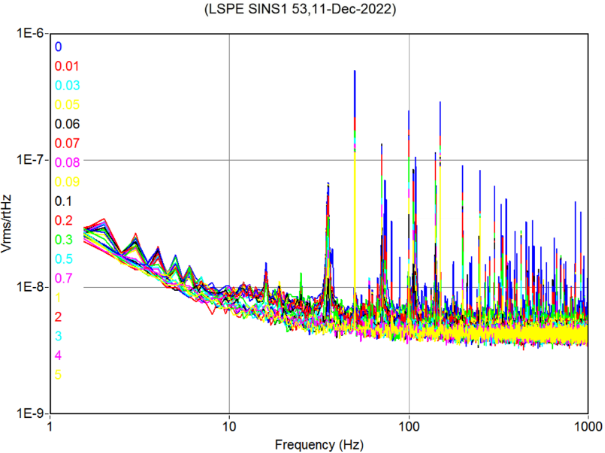605x453 pixels.
Task: Choose the green 0.3 legend entry
Action: (63, 239)
